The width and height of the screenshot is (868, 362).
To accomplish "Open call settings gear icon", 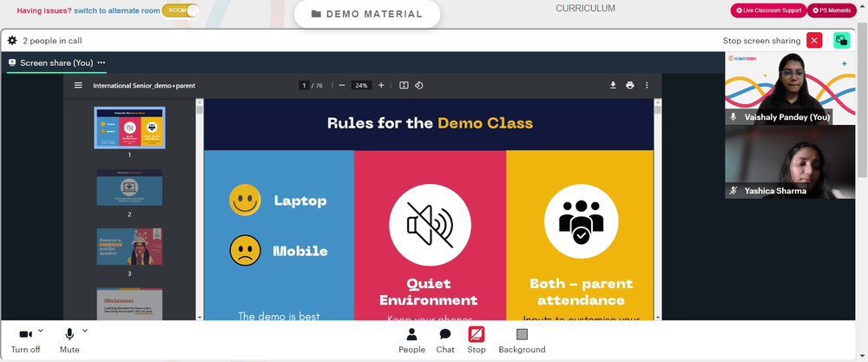I will [x=12, y=41].
